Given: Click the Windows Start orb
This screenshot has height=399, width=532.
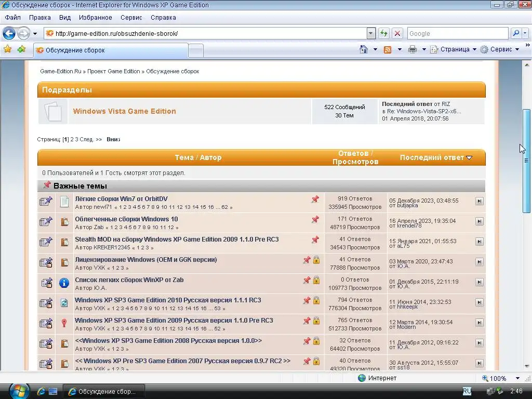Looking at the screenshot, I should pyautogui.click(x=19, y=391).
